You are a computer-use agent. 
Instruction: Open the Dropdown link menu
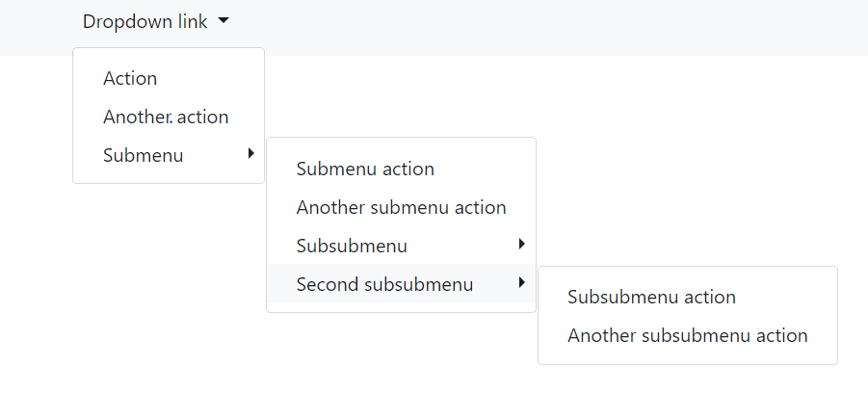[x=155, y=21]
